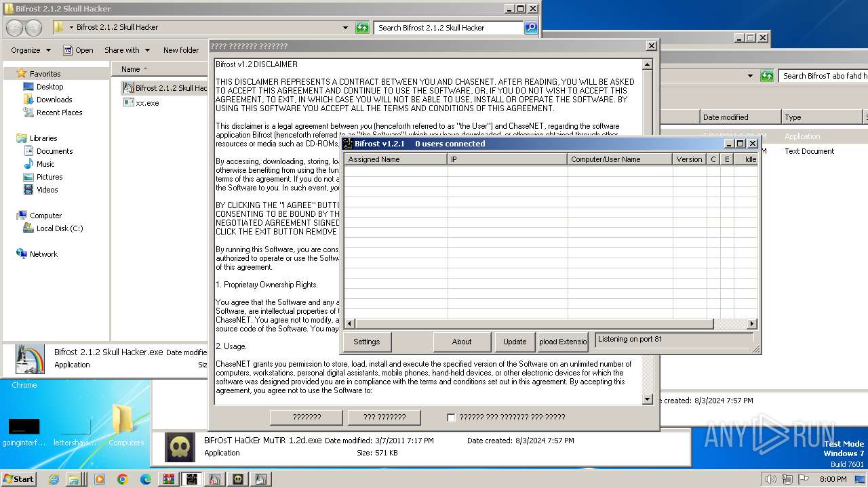This screenshot has width=868, height=488.
Task: Sort by IP column header in Bifrost
Action: 507,159
